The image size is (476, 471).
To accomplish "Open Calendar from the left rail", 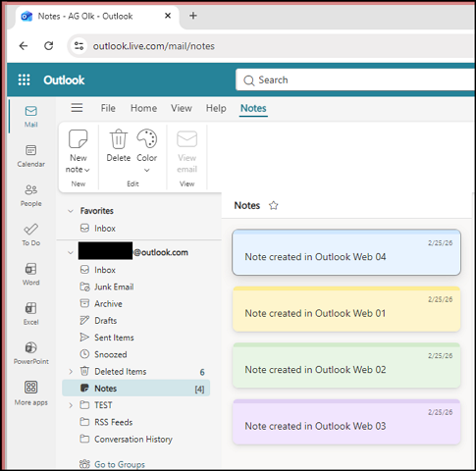I will pyautogui.click(x=31, y=156).
